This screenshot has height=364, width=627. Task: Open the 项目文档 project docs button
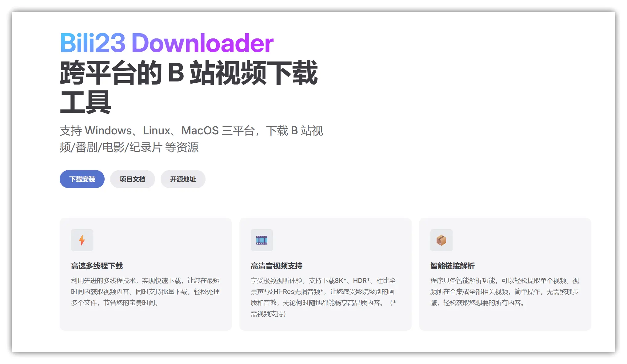(x=132, y=179)
